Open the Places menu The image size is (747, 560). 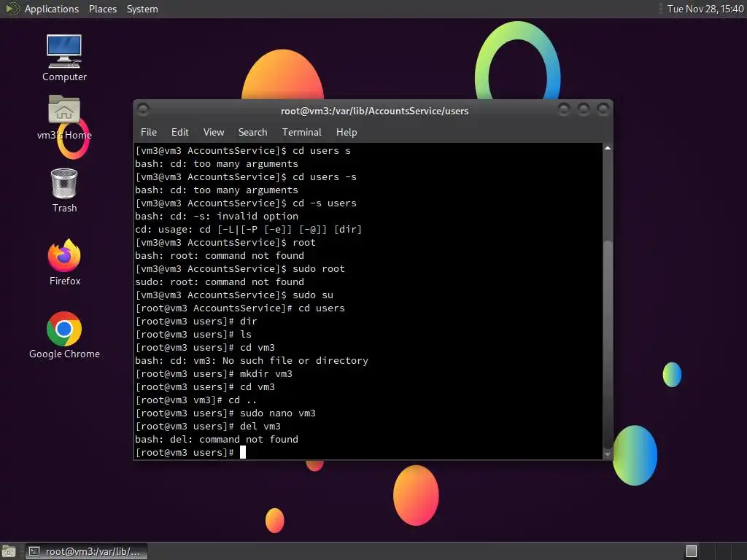(x=102, y=9)
